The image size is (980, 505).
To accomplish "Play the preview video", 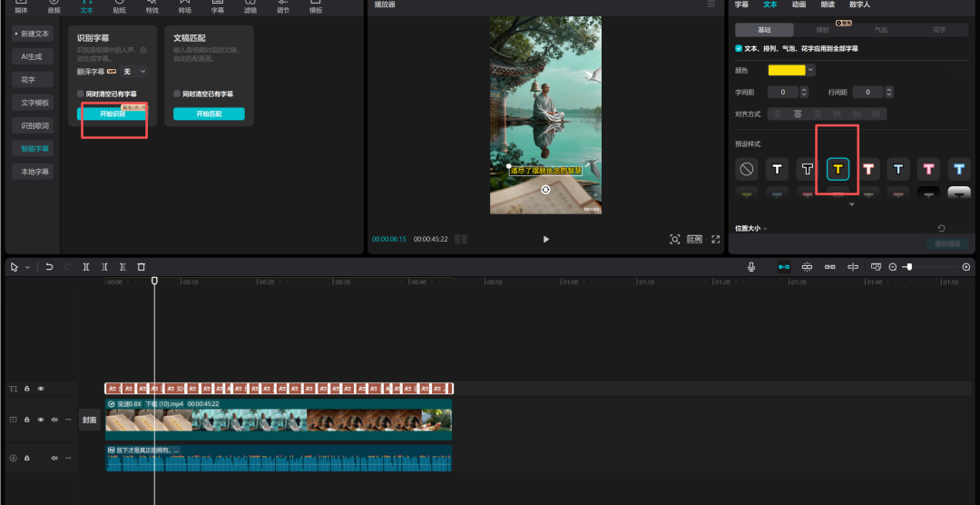I will click(x=546, y=239).
